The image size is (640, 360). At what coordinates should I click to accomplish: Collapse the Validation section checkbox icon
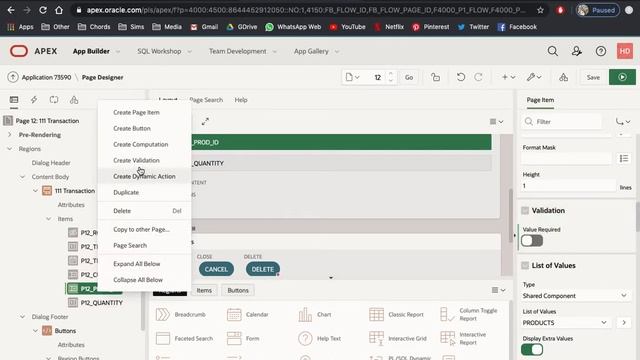tap(525, 211)
